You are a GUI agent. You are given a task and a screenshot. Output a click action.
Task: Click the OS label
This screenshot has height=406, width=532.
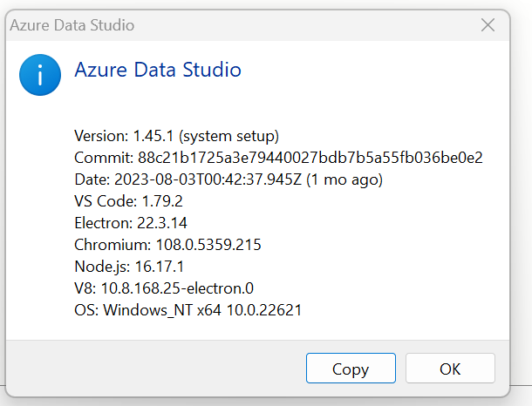click(x=86, y=310)
